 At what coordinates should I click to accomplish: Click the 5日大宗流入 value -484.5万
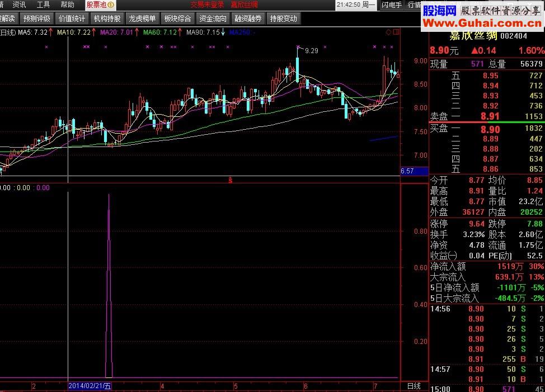(x=510, y=298)
